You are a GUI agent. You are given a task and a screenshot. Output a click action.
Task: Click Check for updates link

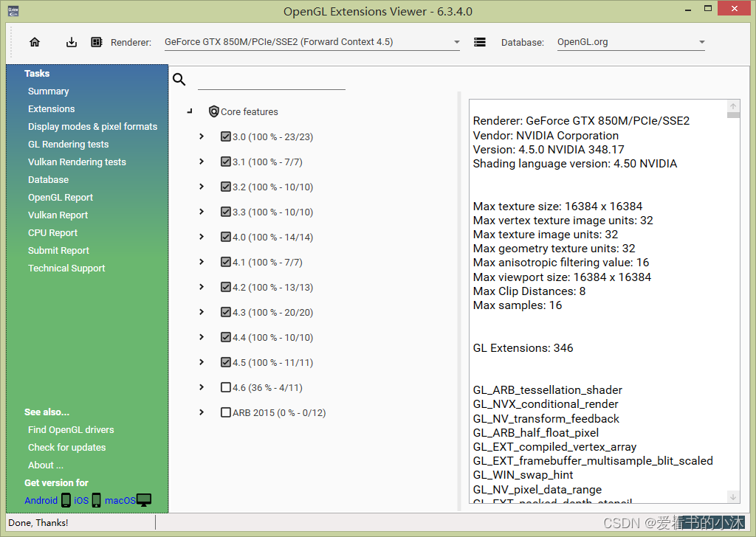click(x=66, y=448)
